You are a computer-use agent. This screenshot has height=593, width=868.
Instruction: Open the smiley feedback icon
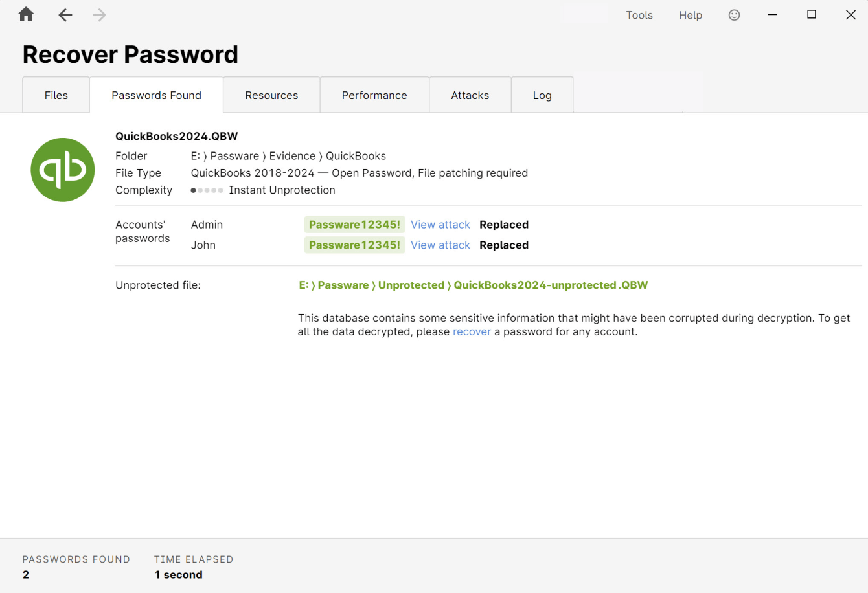[x=734, y=15]
